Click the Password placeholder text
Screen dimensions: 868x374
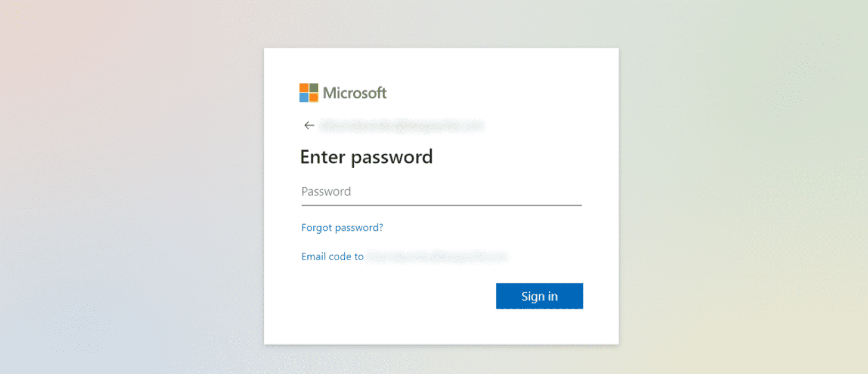(x=326, y=191)
